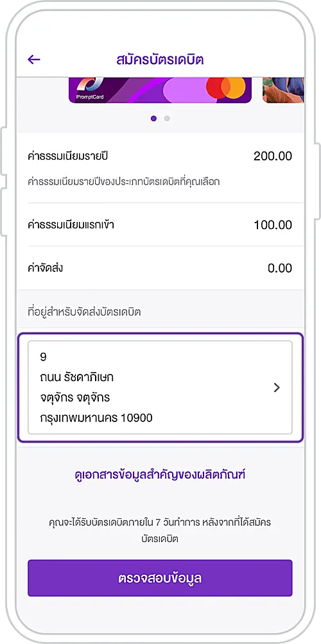This screenshot has width=321, height=644.
Task: Tap the back arrow icon
Action: point(33,60)
